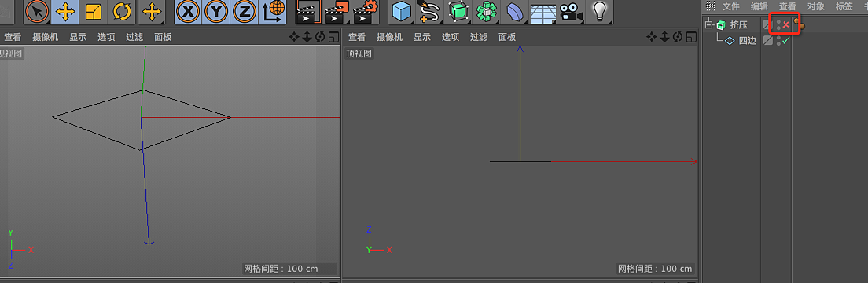Image resolution: width=868 pixels, height=283 pixels.
Task: Click the 挤压 layer swatch
Action: (x=768, y=24)
